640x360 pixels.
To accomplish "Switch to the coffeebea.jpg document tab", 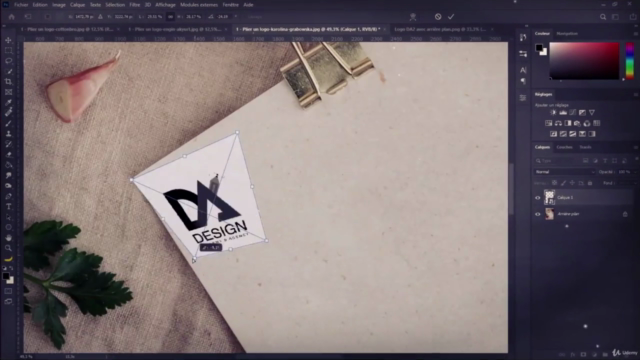I will pos(67,29).
